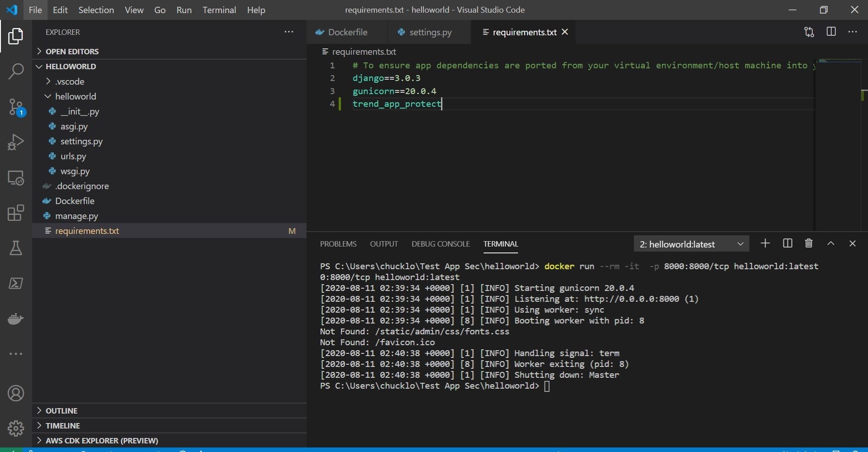Open the Terminal menu
This screenshot has width=868, height=452.
click(x=219, y=10)
